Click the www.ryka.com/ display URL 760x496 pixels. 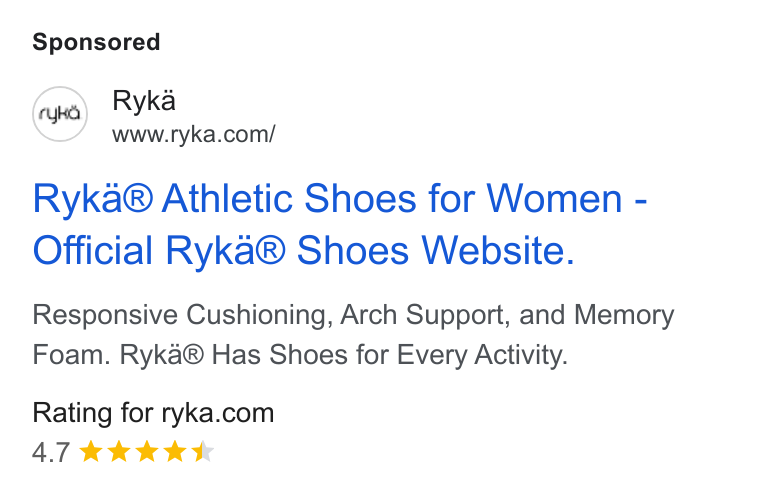point(194,134)
